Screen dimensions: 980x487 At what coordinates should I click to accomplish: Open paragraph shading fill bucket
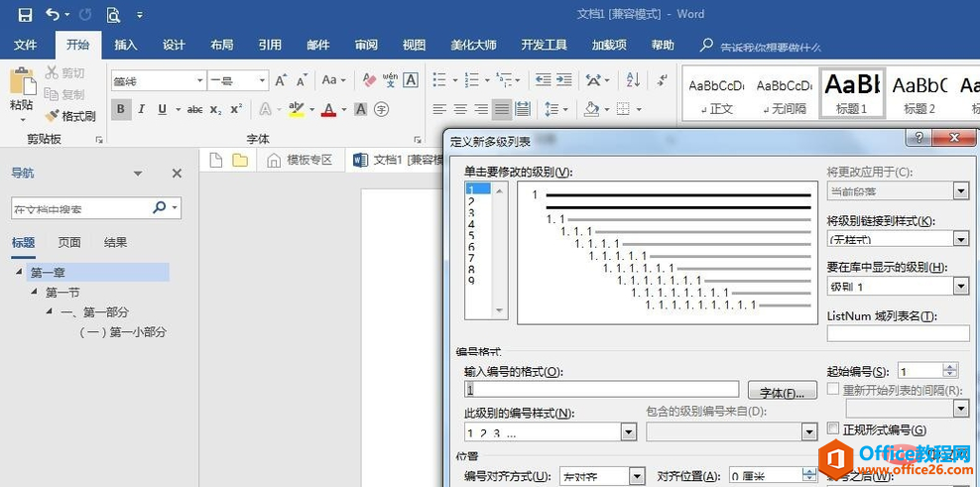pos(591,109)
